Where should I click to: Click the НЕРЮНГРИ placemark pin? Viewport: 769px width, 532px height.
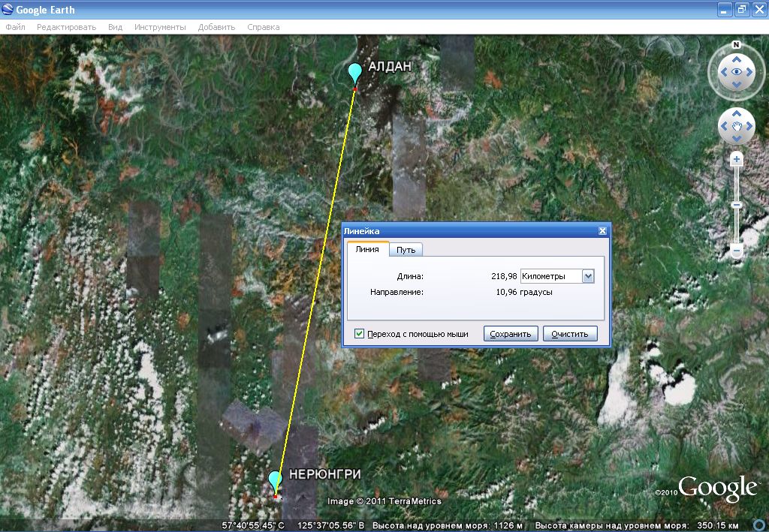276,480
